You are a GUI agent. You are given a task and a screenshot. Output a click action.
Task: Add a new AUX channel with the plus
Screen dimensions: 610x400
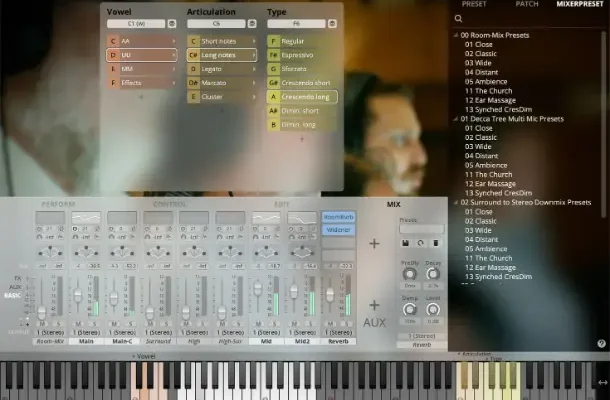[374, 304]
